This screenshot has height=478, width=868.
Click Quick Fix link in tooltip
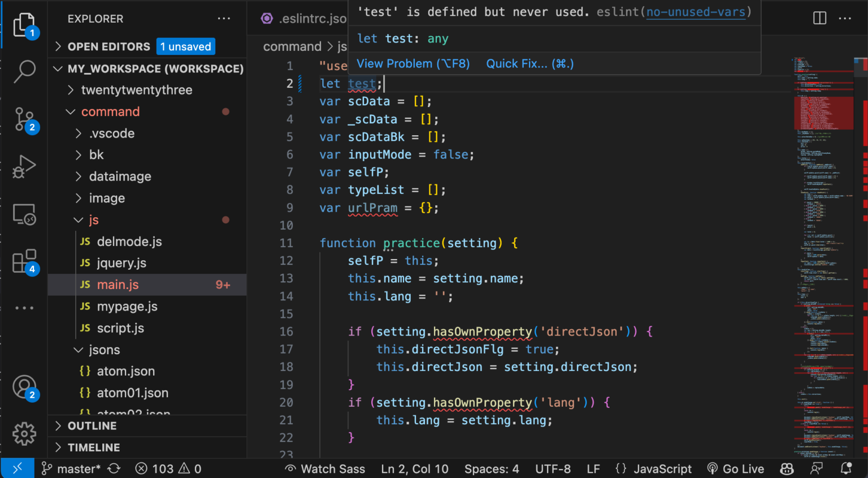530,63
